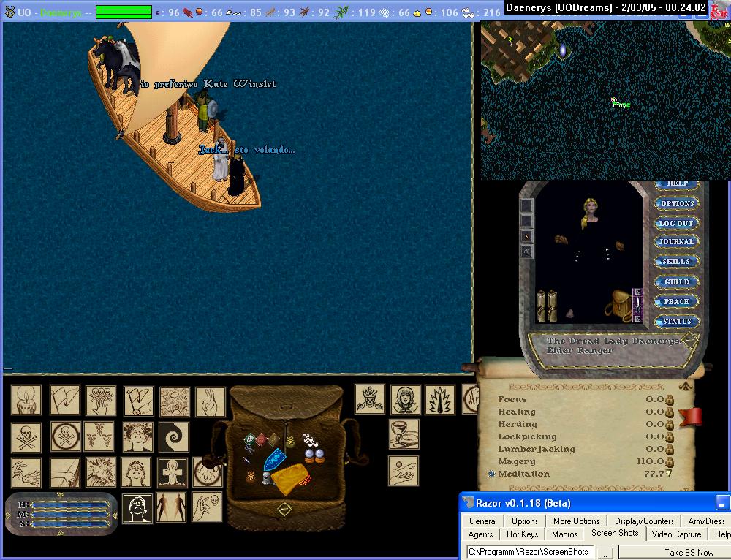The height and width of the screenshot is (560, 731).
Task: Click the hand holding skull spell icon
Action: click(207, 507)
